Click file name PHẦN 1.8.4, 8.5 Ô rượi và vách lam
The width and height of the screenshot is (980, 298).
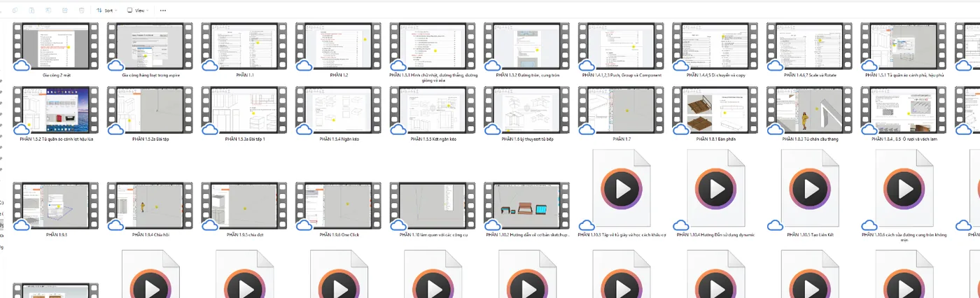904,139
